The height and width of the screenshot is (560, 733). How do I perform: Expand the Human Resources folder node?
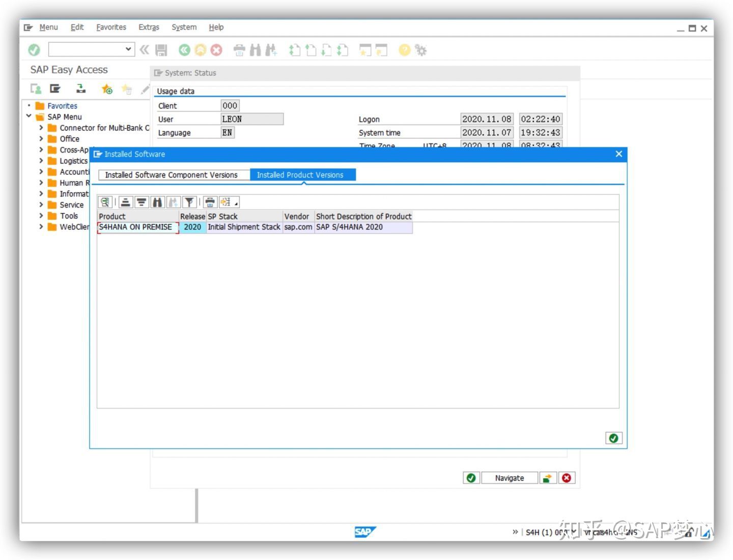41,183
